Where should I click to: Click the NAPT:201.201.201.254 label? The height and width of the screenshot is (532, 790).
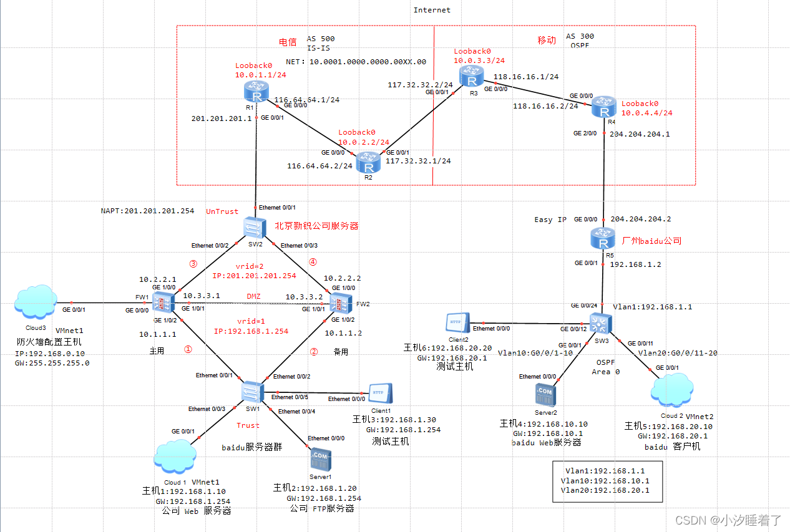point(147,211)
